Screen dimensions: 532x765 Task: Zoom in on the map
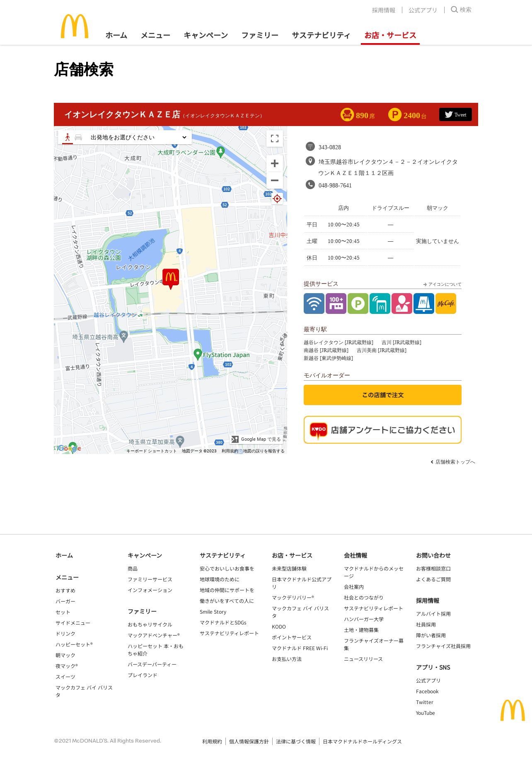(275, 163)
